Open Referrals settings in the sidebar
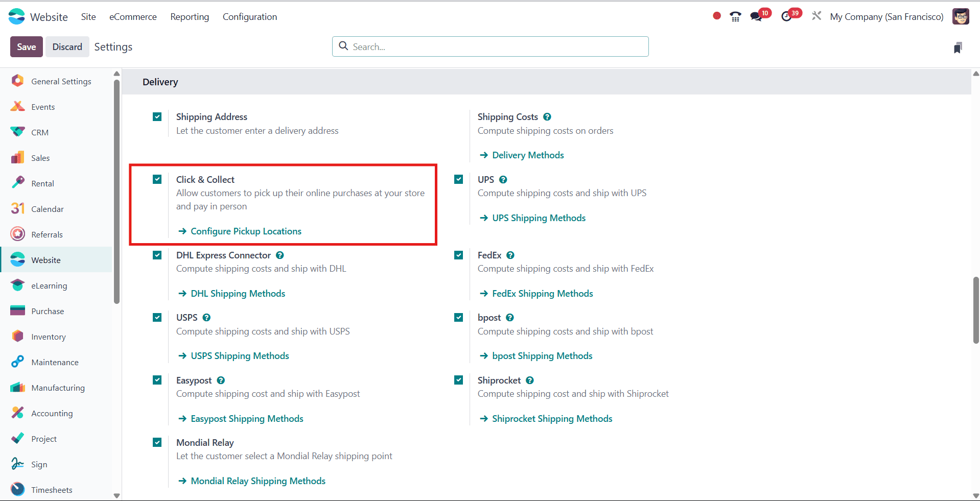 56,234
